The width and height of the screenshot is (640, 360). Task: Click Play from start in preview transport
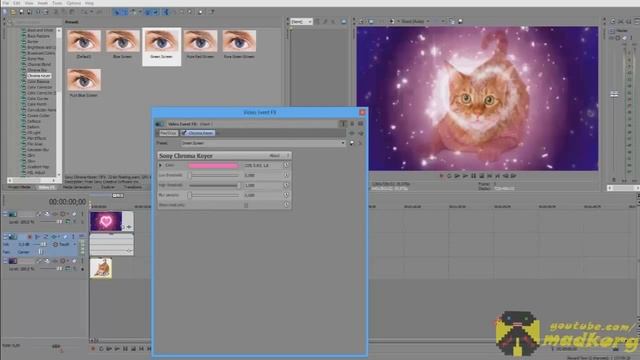pyautogui.click(x=457, y=176)
